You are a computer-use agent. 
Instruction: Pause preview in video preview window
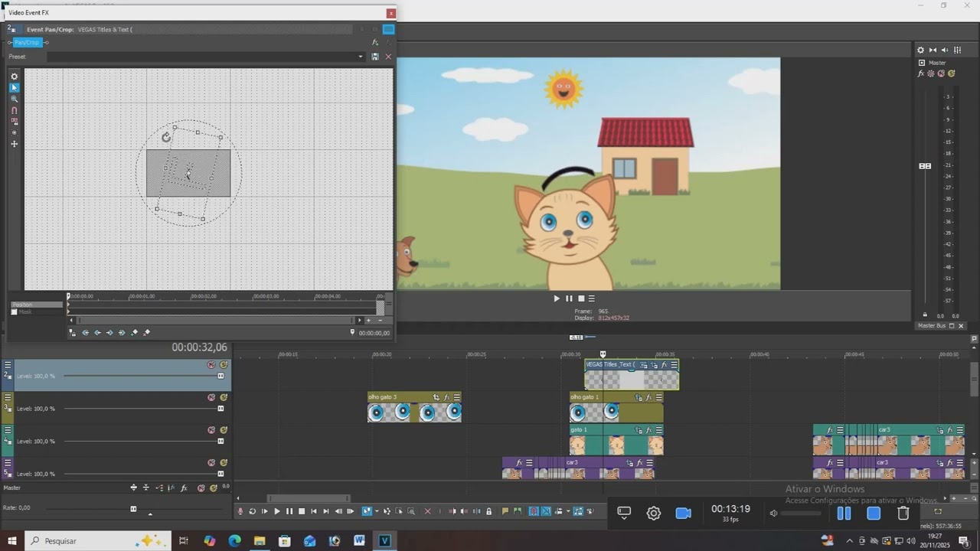(x=569, y=298)
